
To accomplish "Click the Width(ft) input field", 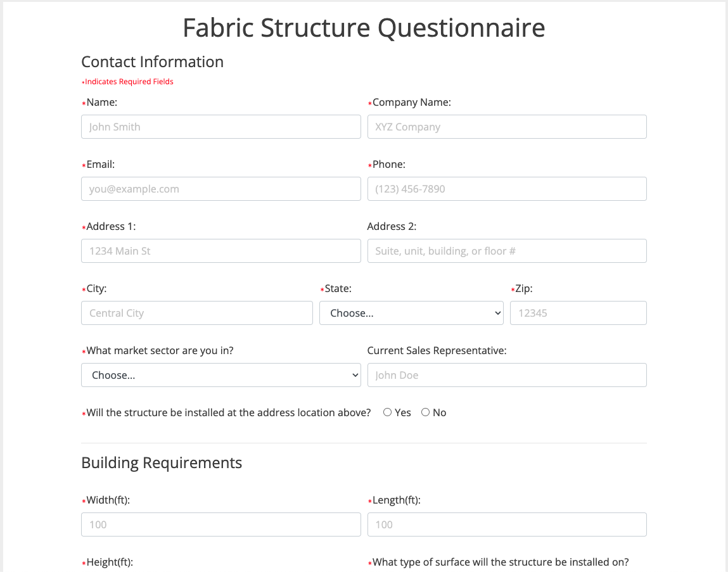I will (x=220, y=524).
